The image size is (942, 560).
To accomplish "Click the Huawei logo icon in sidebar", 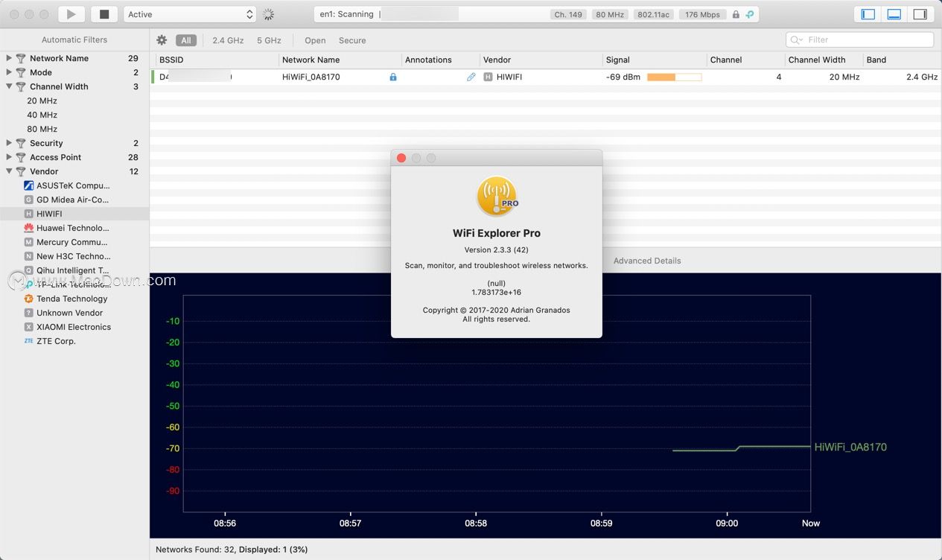I will 29,228.
